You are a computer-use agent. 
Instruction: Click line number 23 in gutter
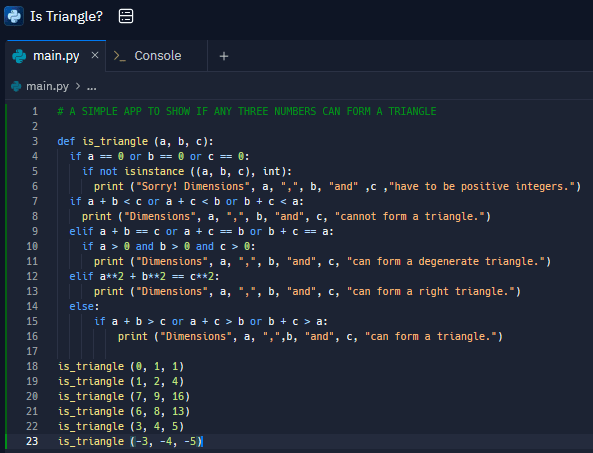tap(33, 441)
